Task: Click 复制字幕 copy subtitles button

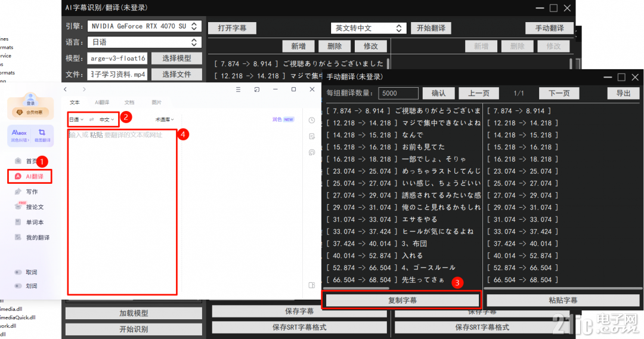Action: (402, 300)
